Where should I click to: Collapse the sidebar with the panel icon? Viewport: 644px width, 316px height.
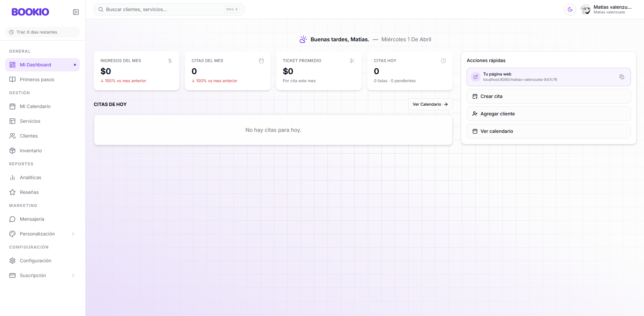[76, 12]
